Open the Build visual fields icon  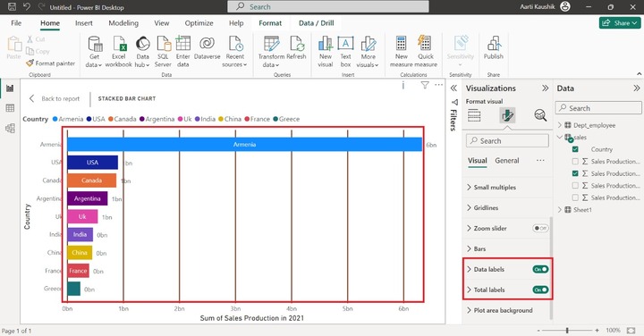(x=474, y=115)
